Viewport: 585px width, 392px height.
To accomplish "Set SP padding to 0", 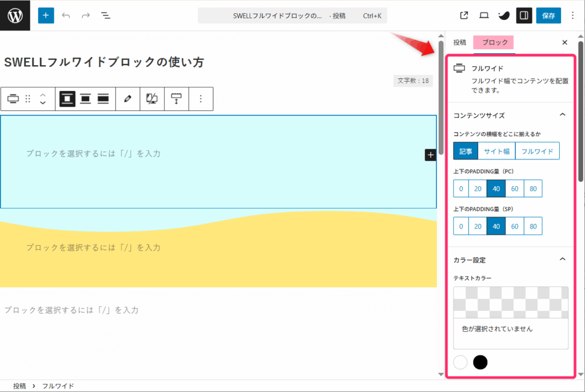I will tap(461, 226).
